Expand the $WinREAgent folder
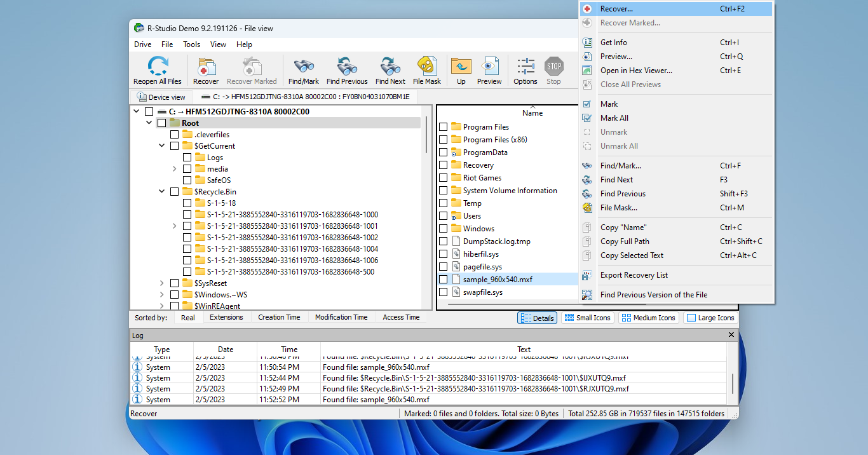Image resolution: width=868 pixels, height=455 pixels. click(x=161, y=306)
